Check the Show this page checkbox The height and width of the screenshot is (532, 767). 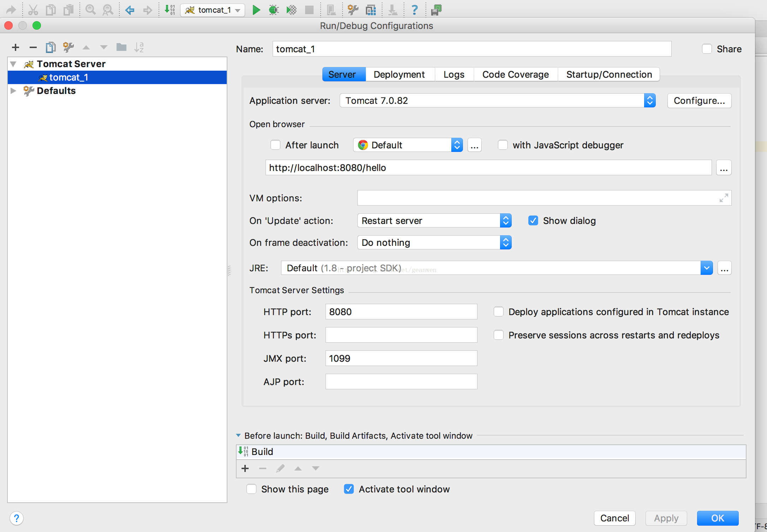point(251,489)
